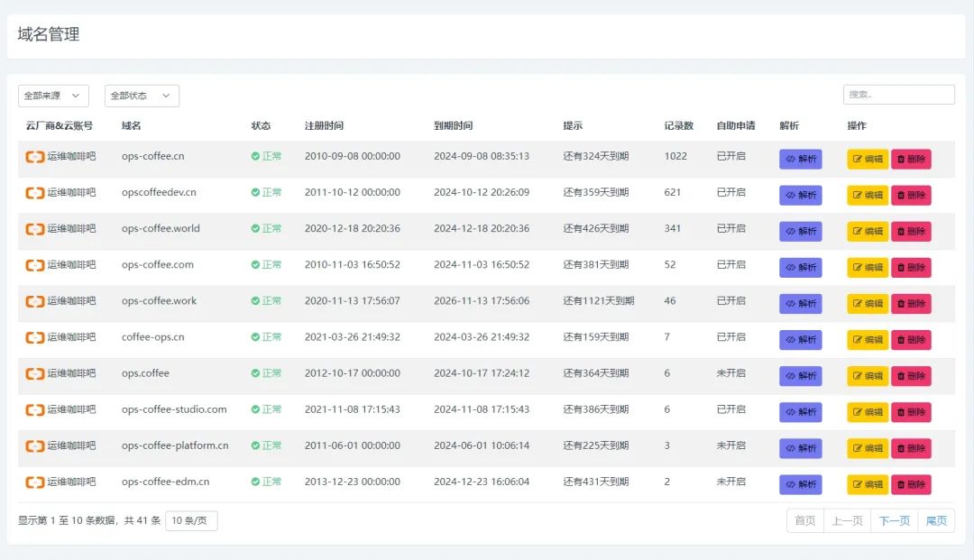The image size is (974, 560).
Task: Click the green status icon for ops-coffee.world
Action: (x=256, y=229)
